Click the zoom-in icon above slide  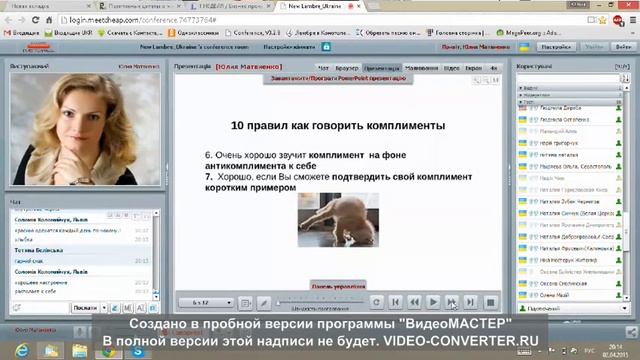coord(476,80)
